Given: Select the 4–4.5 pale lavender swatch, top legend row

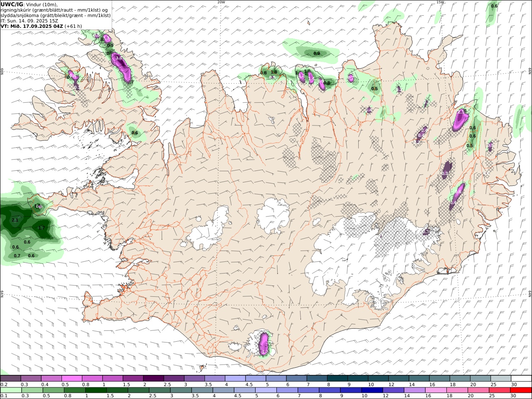Looking at the screenshot, I should click(235, 379).
